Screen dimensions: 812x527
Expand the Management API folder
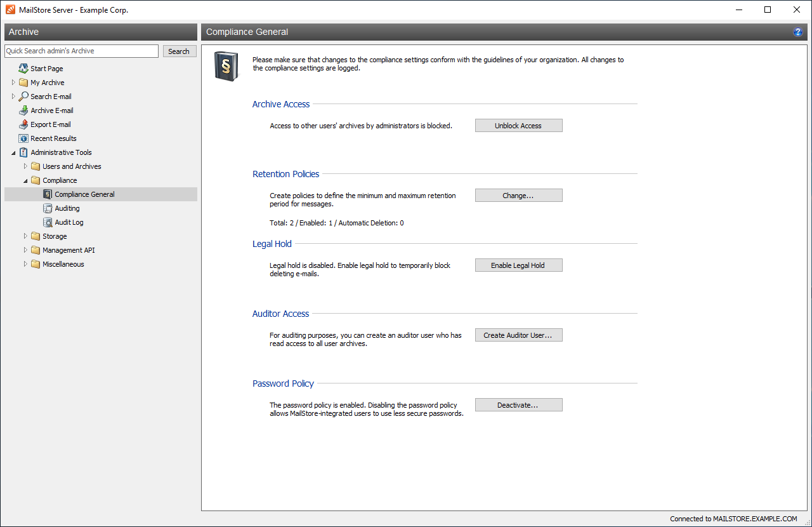click(x=25, y=250)
